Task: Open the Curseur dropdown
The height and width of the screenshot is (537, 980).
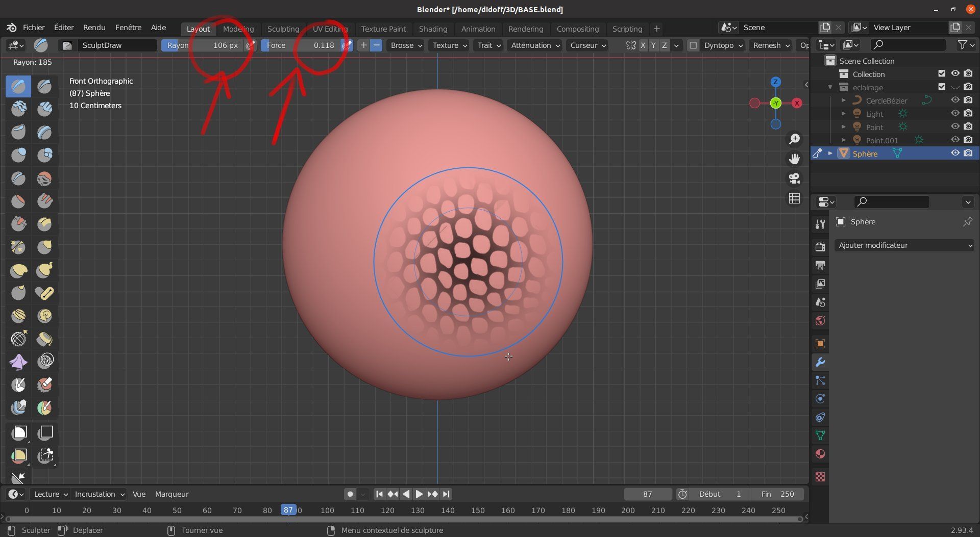Action: click(x=587, y=45)
